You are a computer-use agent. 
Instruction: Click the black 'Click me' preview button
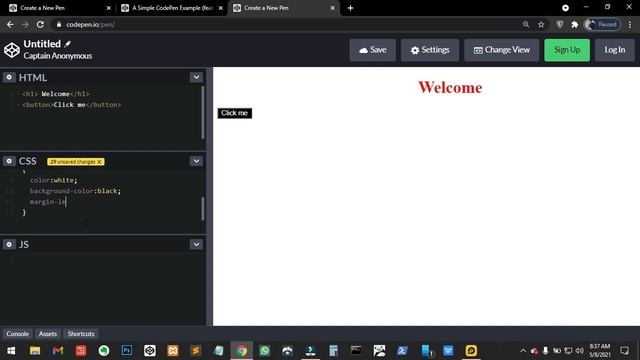coord(235,113)
